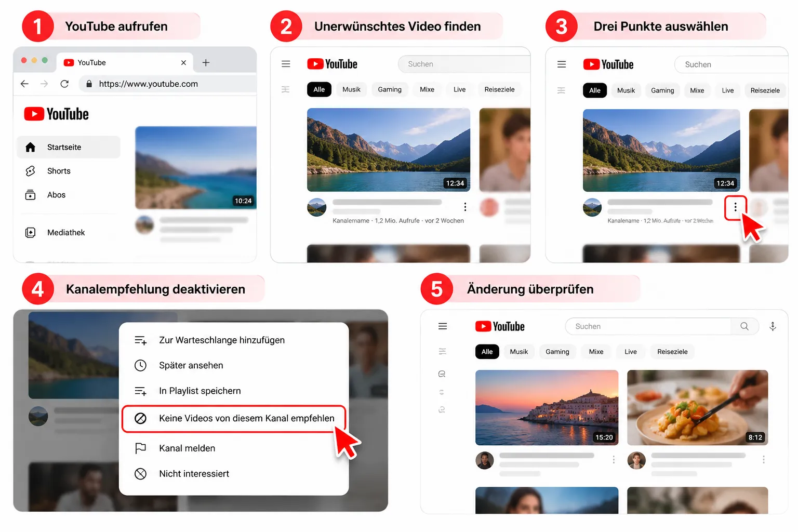
Task: Select the Alle chip in the step 5 panel
Action: tap(487, 352)
